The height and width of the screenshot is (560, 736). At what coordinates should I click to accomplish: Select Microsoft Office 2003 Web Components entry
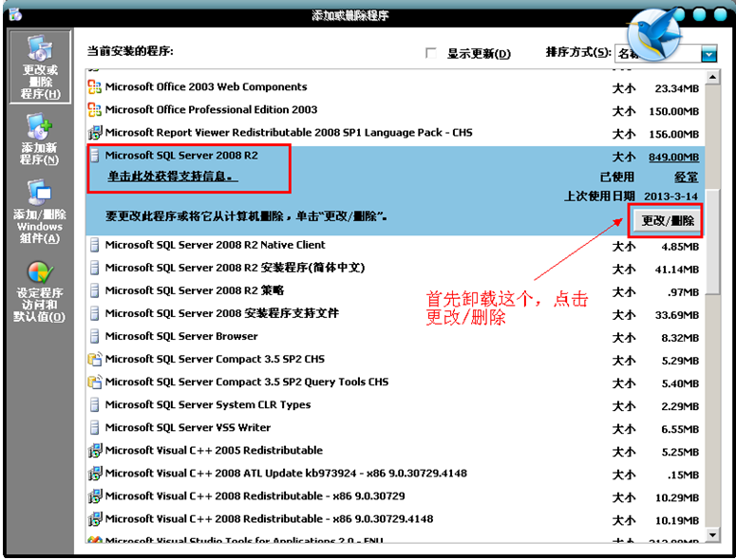(x=393, y=86)
